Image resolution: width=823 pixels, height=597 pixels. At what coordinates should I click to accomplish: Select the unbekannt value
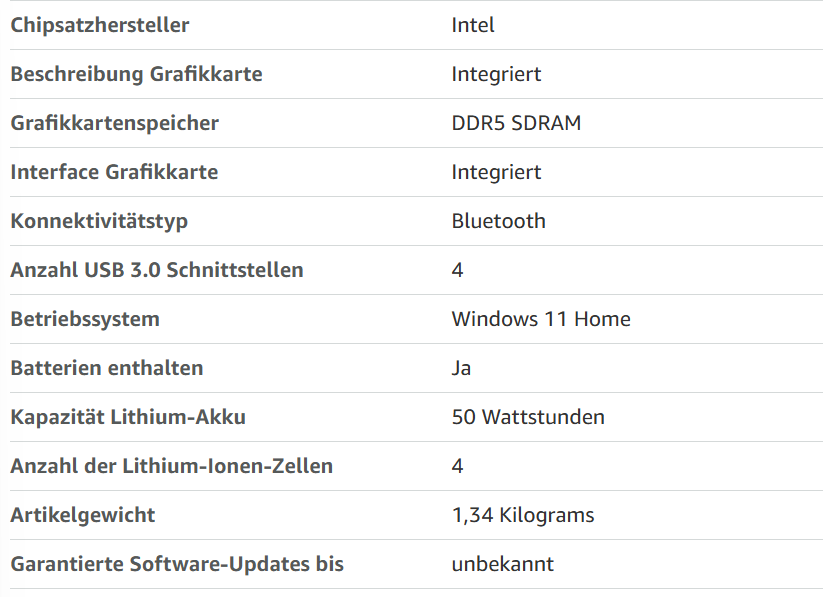point(503,564)
